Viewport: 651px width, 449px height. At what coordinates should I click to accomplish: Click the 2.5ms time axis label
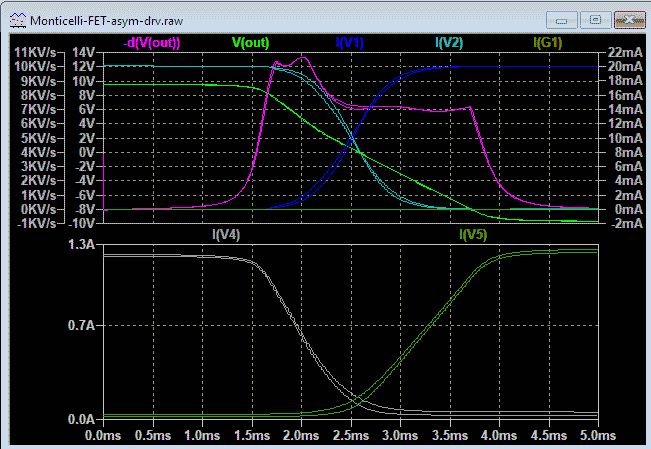click(351, 436)
